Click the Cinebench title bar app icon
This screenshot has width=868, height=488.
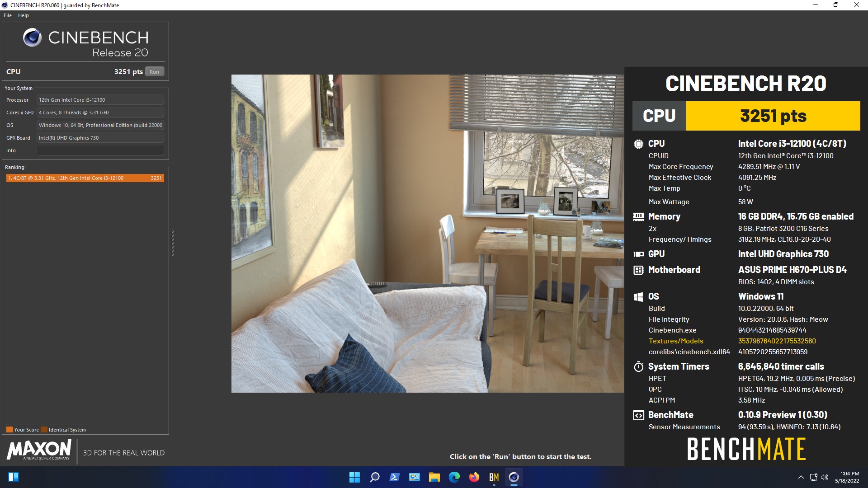5,5
